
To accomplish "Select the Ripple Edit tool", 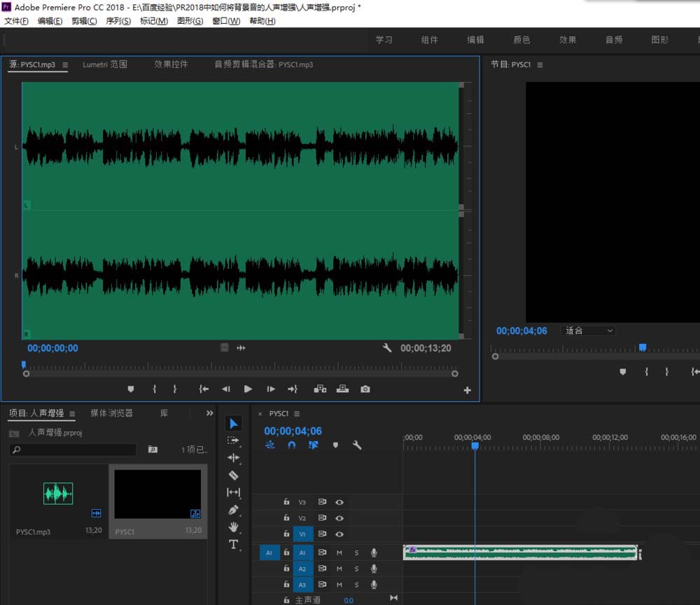I will pos(234,458).
